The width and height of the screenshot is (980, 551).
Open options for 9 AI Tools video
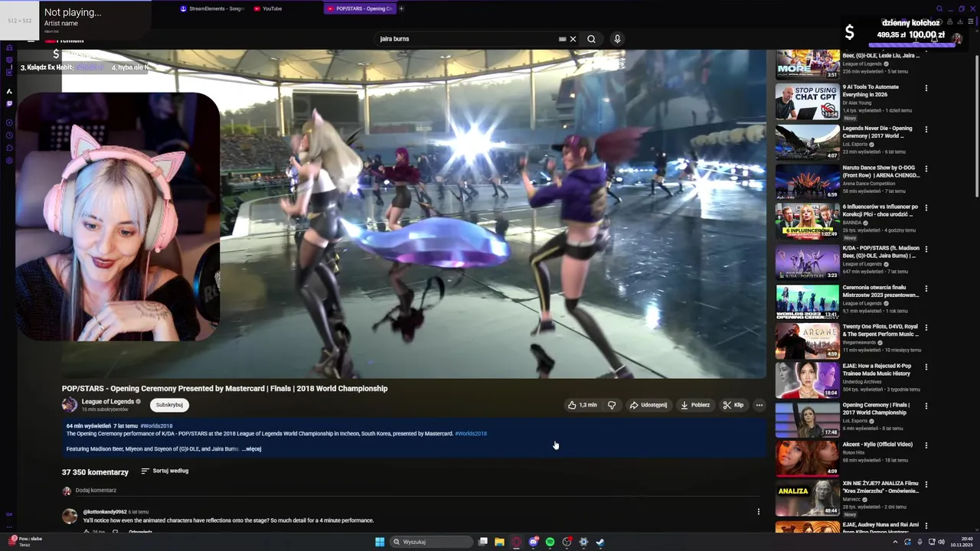tap(926, 88)
